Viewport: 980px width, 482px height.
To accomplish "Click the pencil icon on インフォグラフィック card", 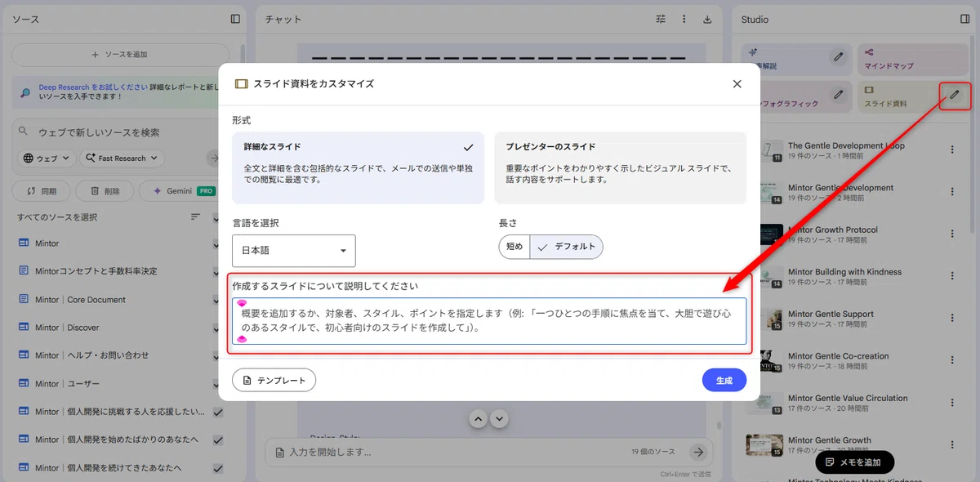I will point(838,95).
